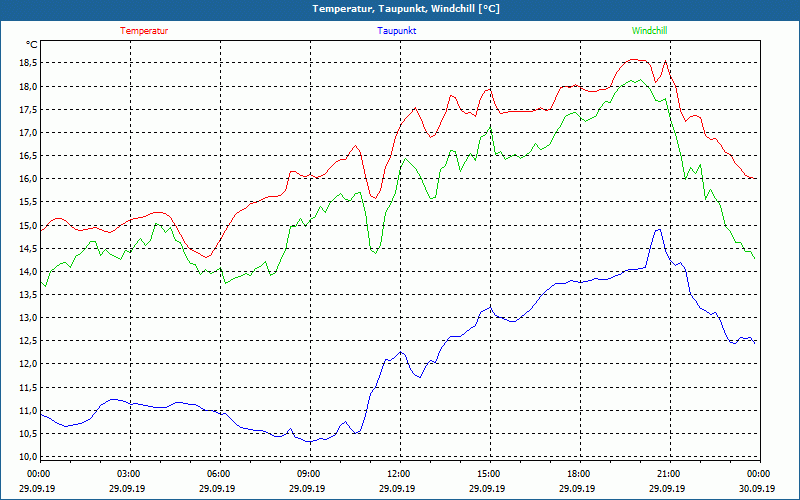Click the 15,0 y-axis value
The width and height of the screenshot is (800, 500).
click(x=28, y=226)
